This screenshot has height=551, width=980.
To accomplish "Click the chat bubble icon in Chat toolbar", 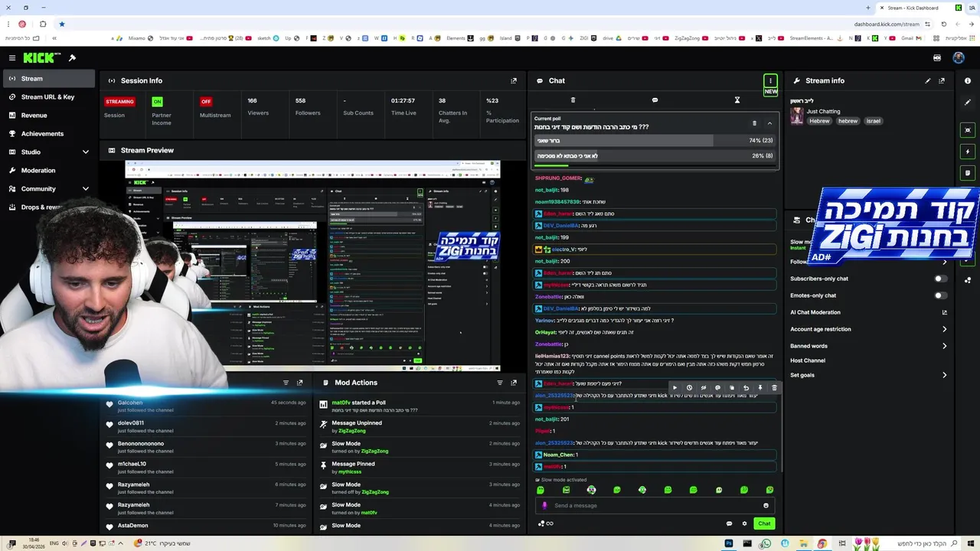I will [655, 100].
